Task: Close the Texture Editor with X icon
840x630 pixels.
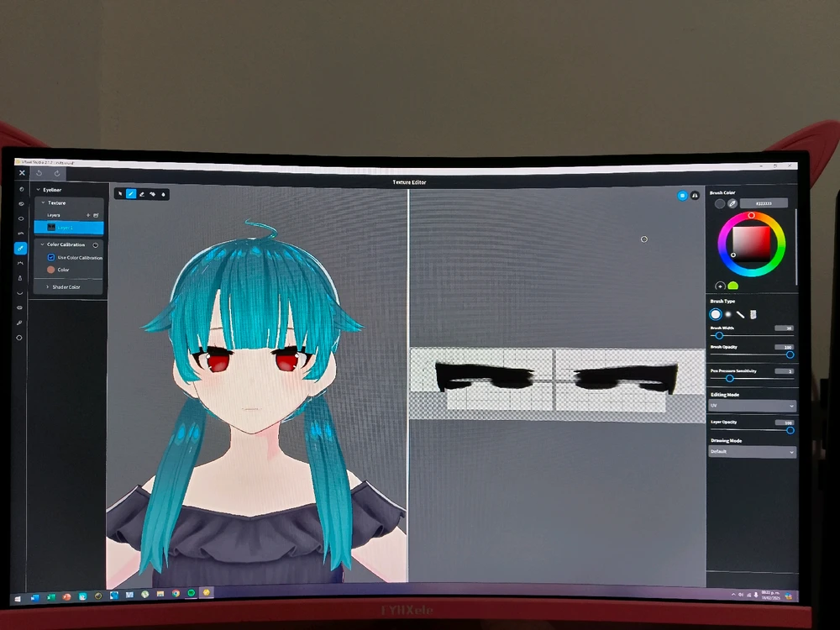Action: 22,173
